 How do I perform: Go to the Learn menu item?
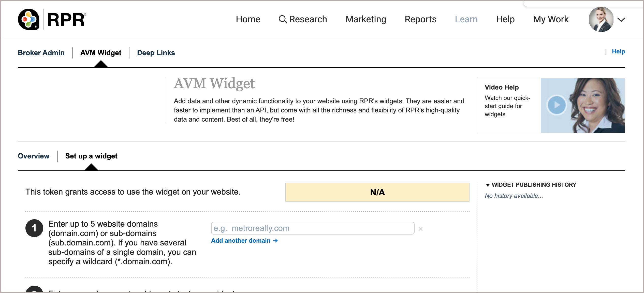(x=466, y=19)
